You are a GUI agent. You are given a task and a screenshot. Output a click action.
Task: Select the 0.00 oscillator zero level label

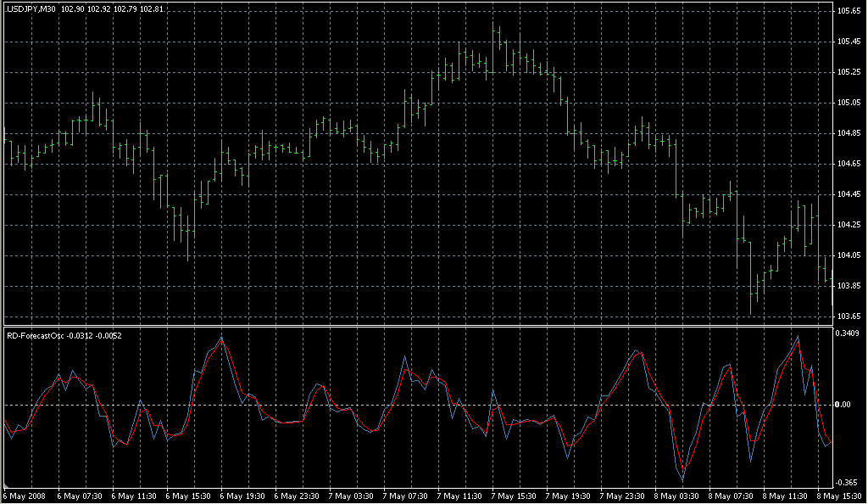tap(845, 405)
